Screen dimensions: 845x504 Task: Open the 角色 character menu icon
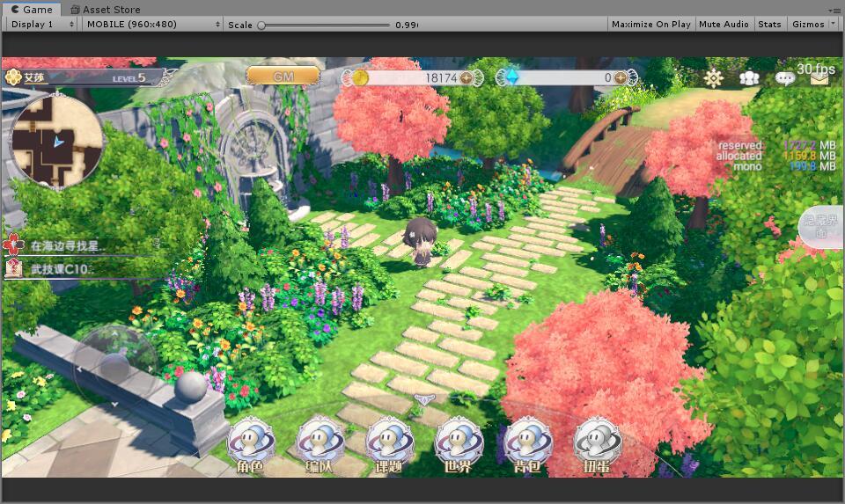tap(251, 446)
